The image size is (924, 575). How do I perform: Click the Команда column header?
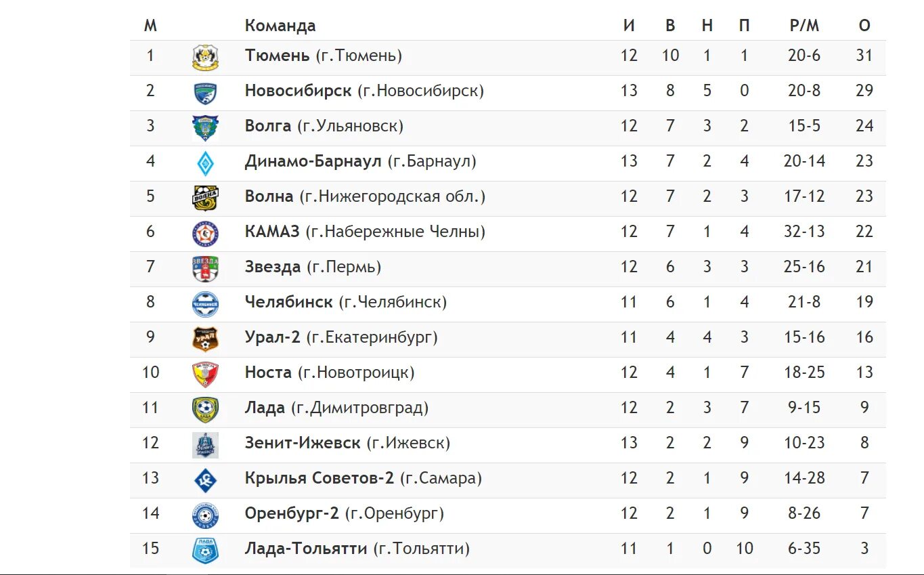tap(280, 26)
